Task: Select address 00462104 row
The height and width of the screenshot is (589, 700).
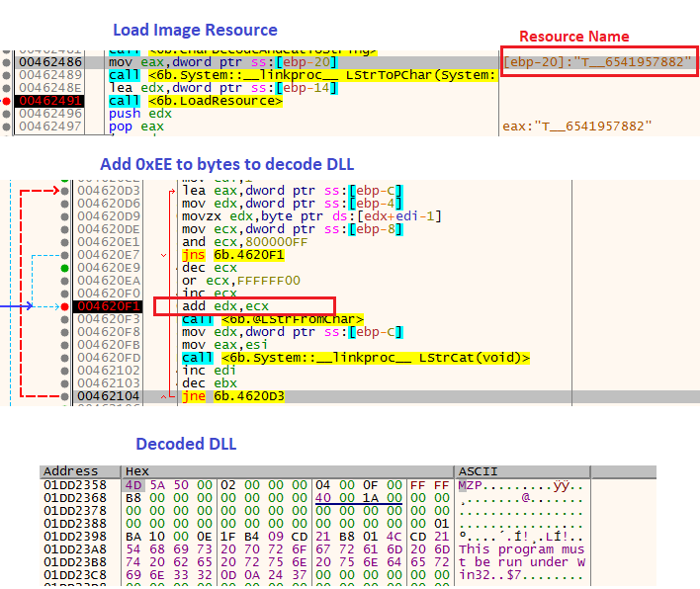Action: (x=109, y=396)
